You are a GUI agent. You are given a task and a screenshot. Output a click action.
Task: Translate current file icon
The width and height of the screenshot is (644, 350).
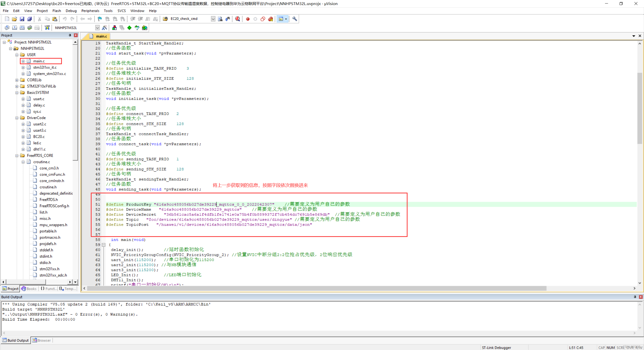coord(7,28)
